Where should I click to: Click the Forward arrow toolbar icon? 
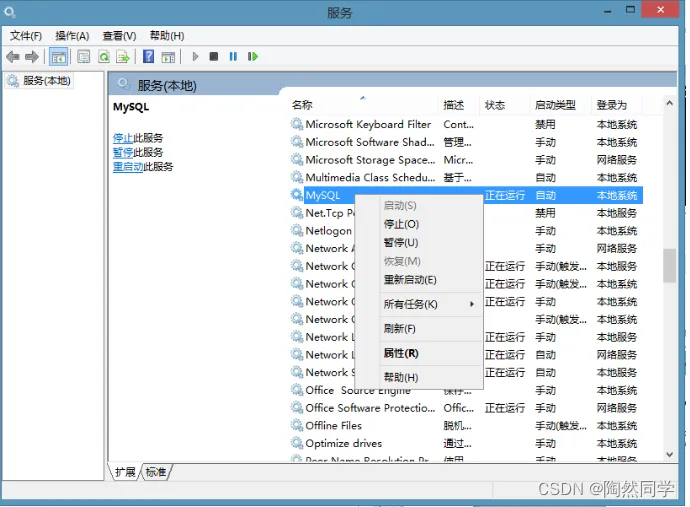tap(32, 56)
